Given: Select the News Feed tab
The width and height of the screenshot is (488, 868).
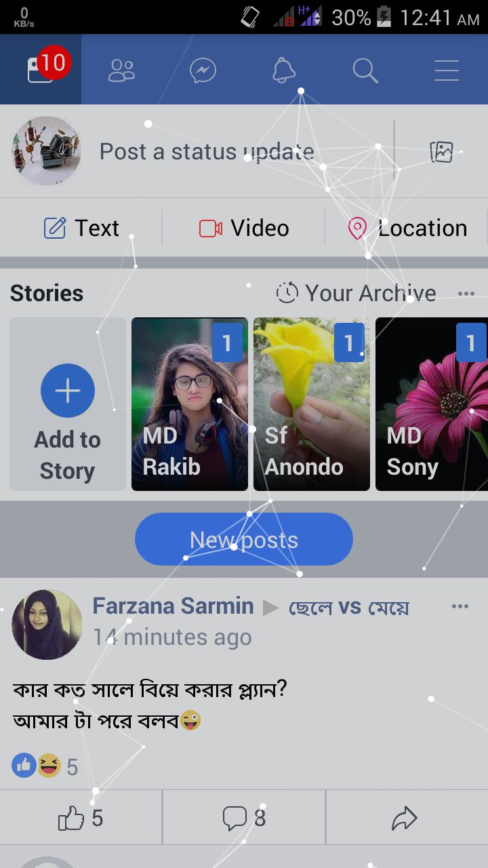Looking at the screenshot, I should click(x=40, y=71).
